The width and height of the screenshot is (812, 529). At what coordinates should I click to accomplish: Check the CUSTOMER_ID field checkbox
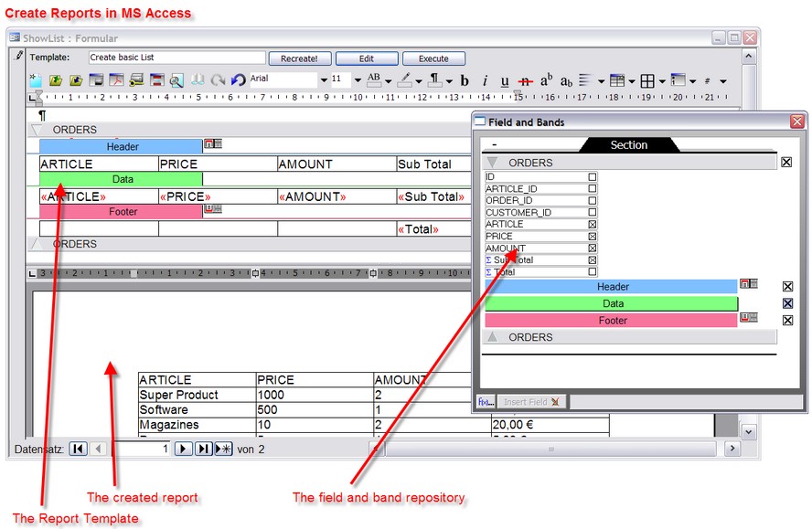593,213
